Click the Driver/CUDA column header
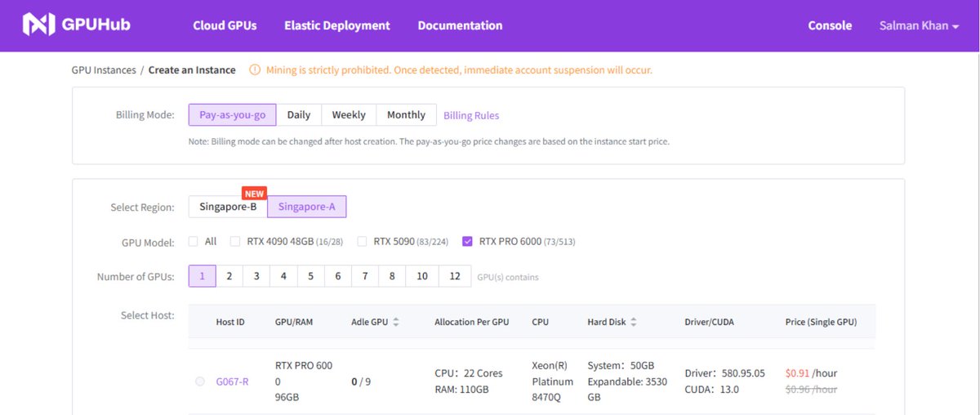 coord(709,322)
